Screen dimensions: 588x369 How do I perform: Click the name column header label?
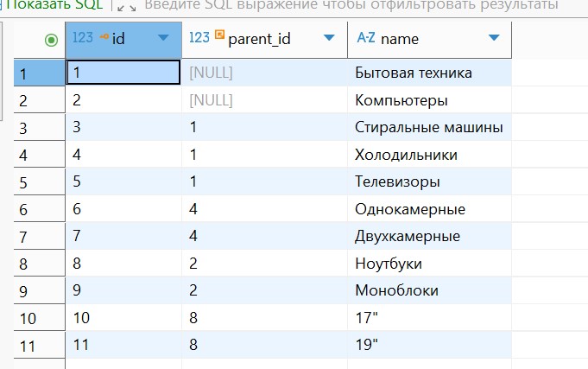[x=399, y=39]
